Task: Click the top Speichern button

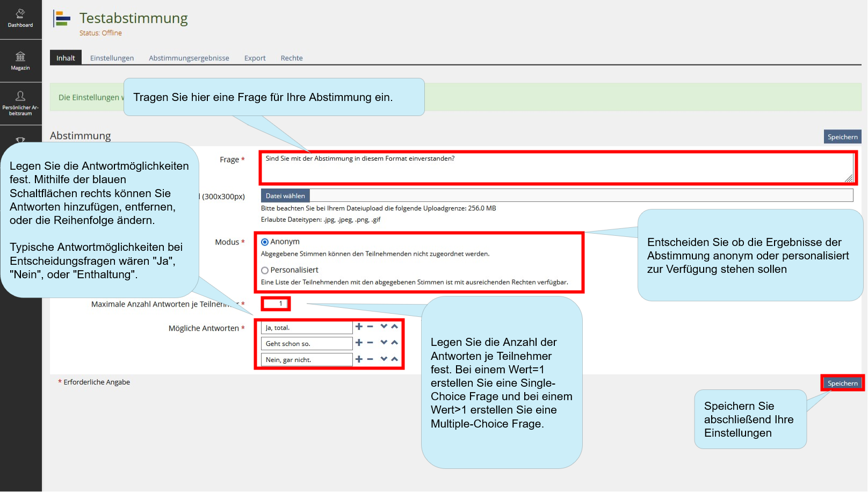Action: pos(842,137)
